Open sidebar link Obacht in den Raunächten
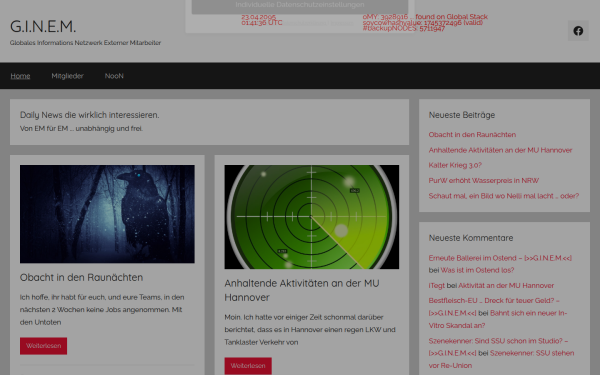 coord(472,135)
